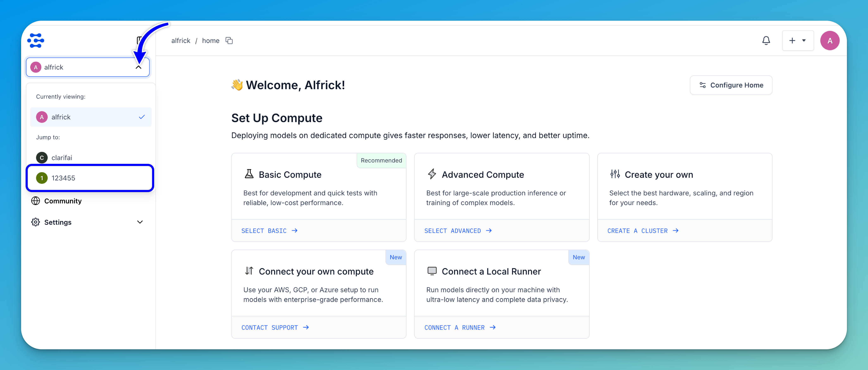
Task: Select the currently checked alfrick account
Action: (91, 117)
